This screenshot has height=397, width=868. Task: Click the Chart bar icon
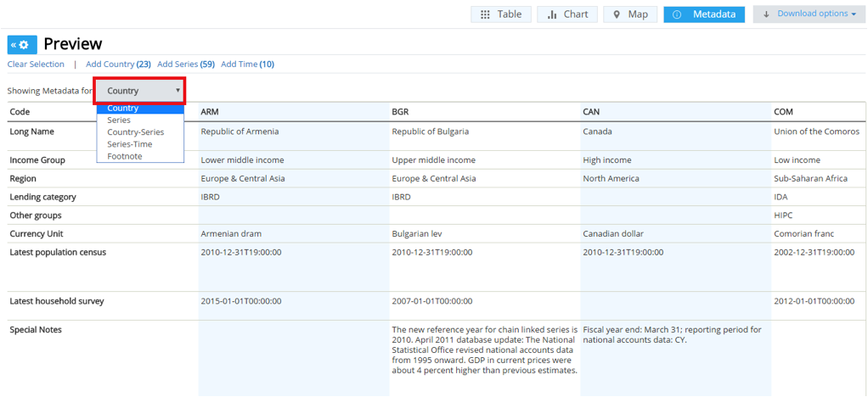(x=552, y=14)
